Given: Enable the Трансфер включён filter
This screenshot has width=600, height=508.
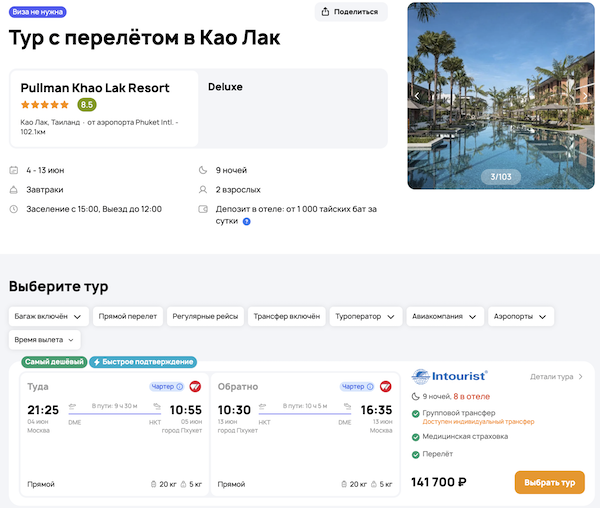Looking at the screenshot, I should click(286, 316).
